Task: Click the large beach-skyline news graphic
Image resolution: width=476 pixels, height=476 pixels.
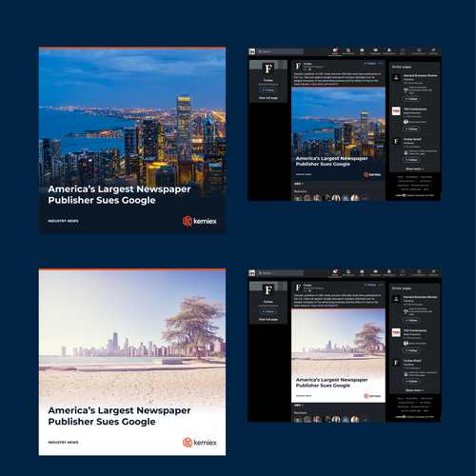Action: [132, 362]
